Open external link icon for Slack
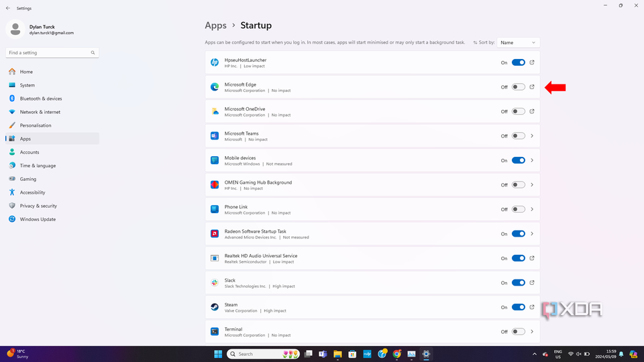 532,282
